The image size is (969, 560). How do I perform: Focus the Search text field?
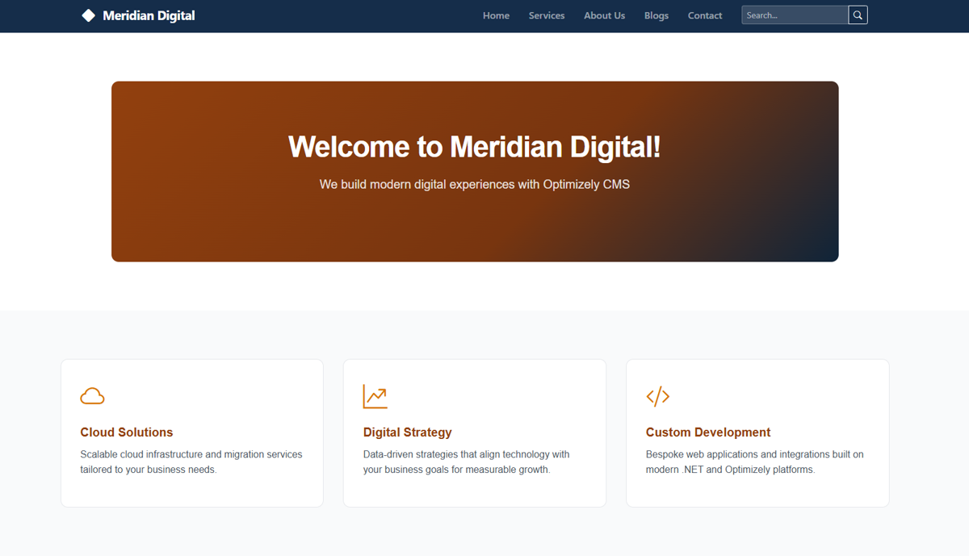coord(795,15)
